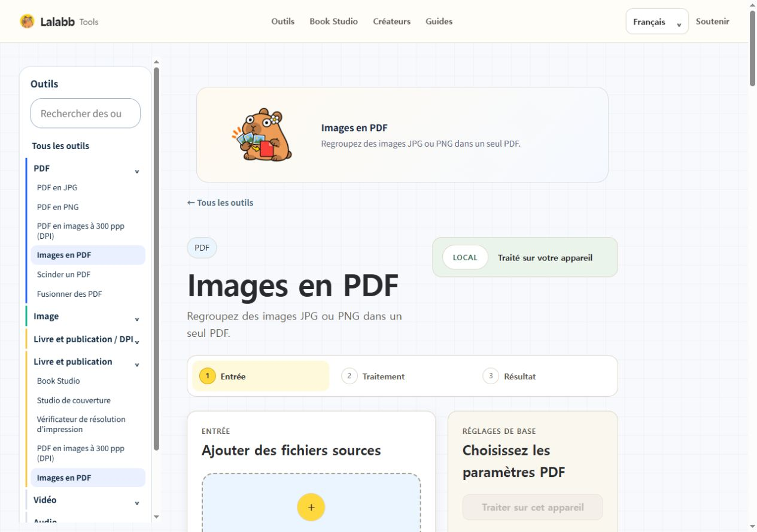Focus the Rechercher des outils search field

pos(86,113)
